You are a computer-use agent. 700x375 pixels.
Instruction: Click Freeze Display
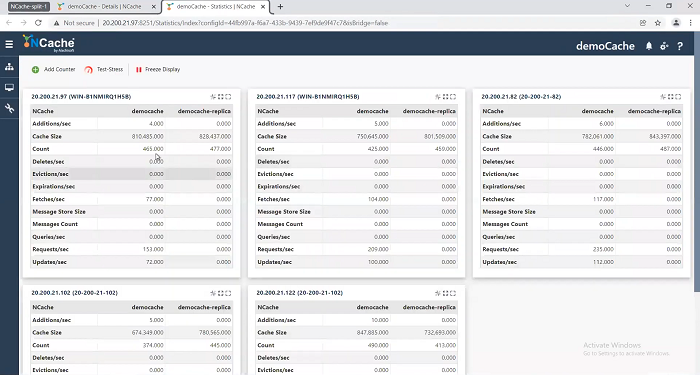[x=158, y=69]
